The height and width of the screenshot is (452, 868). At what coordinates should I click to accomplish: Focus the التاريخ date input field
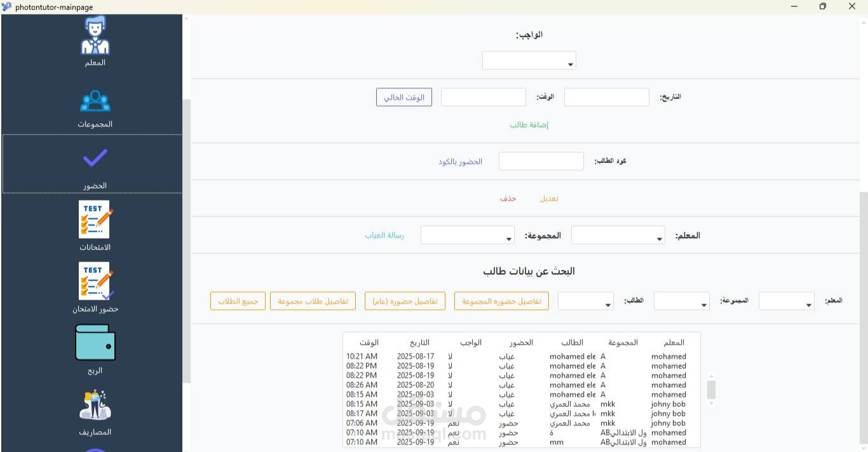[x=607, y=97]
